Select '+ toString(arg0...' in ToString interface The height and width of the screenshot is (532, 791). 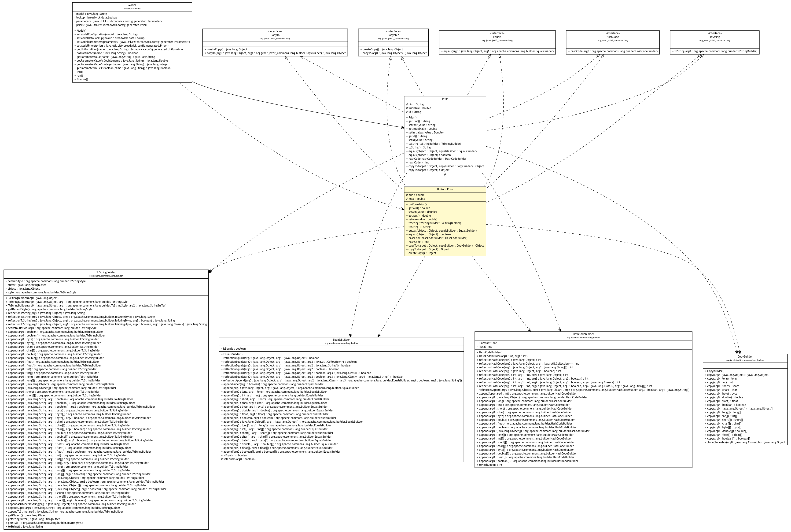[x=714, y=52]
